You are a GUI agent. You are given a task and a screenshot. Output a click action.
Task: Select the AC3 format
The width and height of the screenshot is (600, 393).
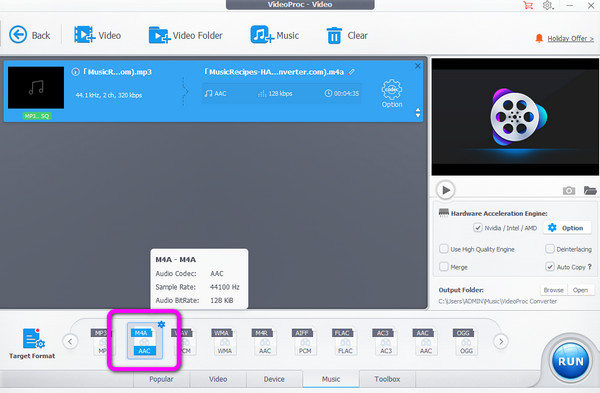tap(385, 342)
